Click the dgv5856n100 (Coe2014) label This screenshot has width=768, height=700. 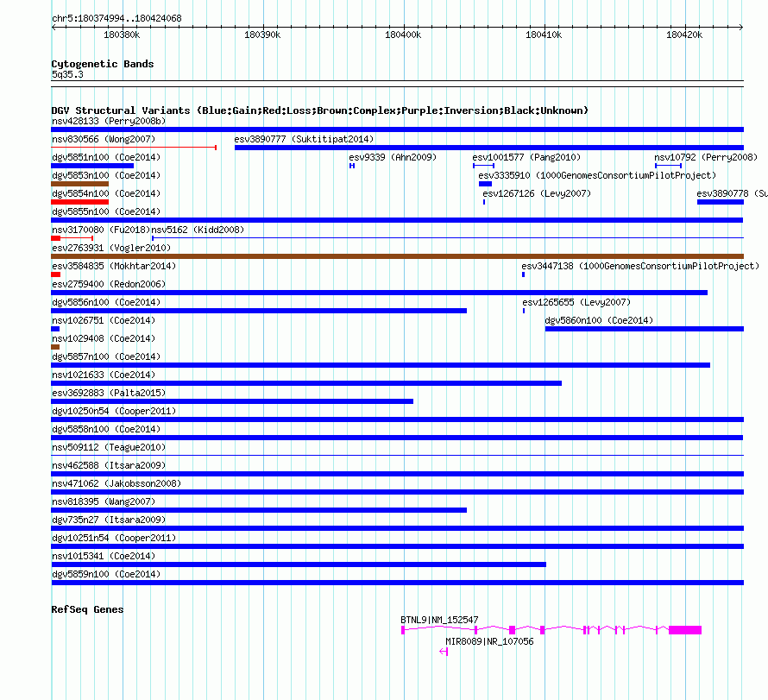tap(106, 302)
